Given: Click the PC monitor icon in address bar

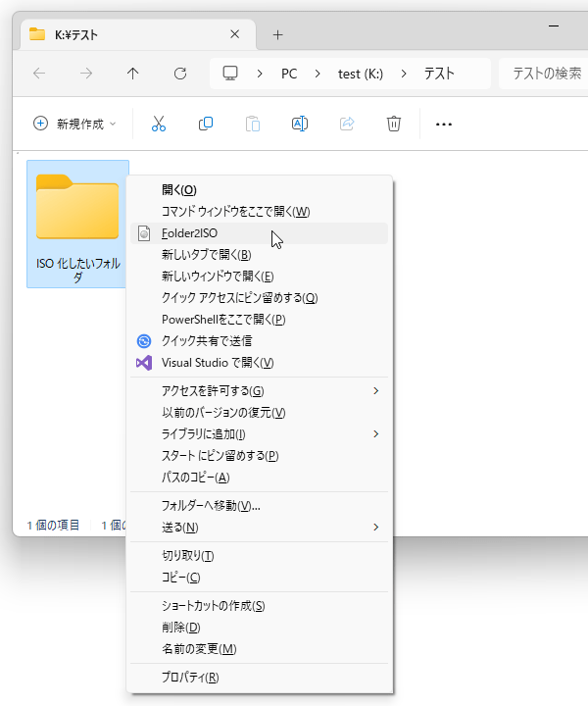Looking at the screenshot, I should point(230,73).
